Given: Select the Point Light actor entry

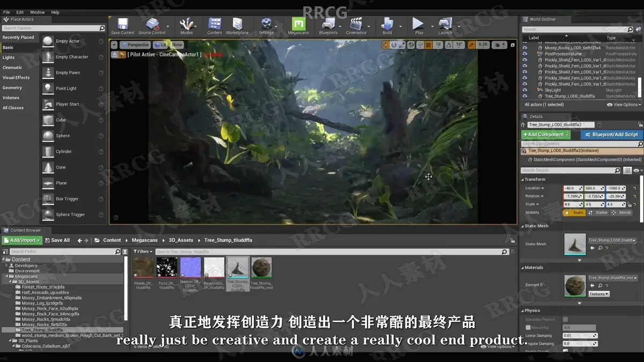Looking at the screenshot, I should (72, 88).
